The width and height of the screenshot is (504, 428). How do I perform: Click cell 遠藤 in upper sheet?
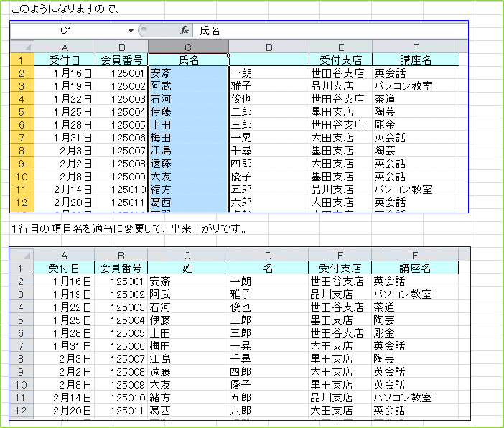pyautogui.click(x=188, y=164)
